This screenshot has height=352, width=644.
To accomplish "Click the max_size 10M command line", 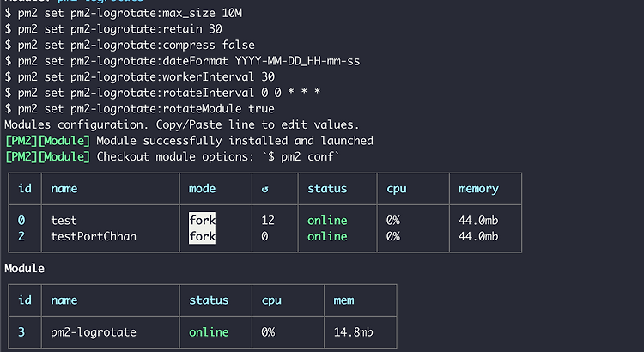I will pos(137,13).
